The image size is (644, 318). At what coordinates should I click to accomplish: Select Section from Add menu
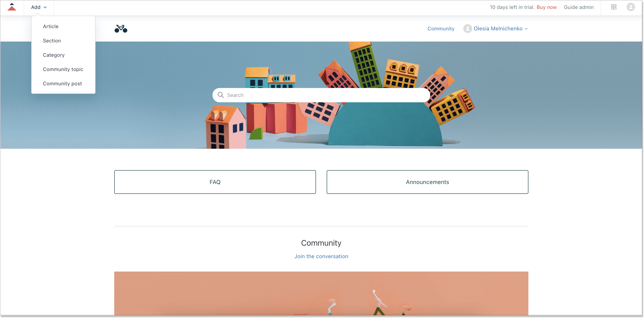click(52, 41)
